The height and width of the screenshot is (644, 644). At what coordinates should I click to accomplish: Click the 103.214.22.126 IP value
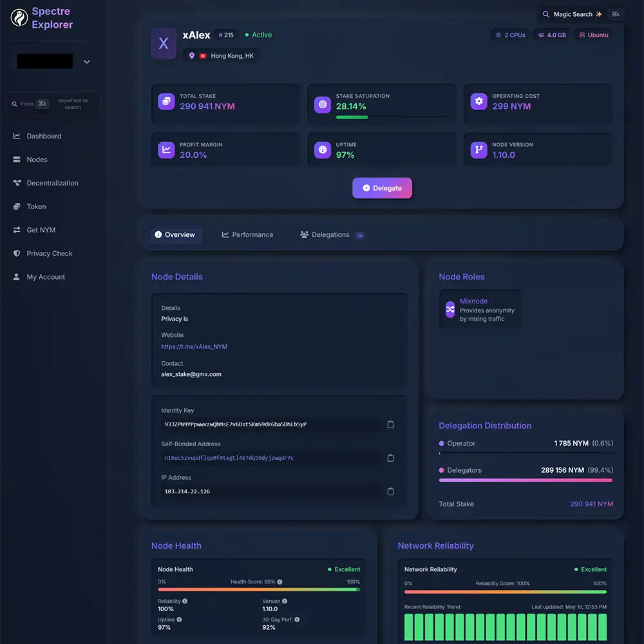coord(187,491)
